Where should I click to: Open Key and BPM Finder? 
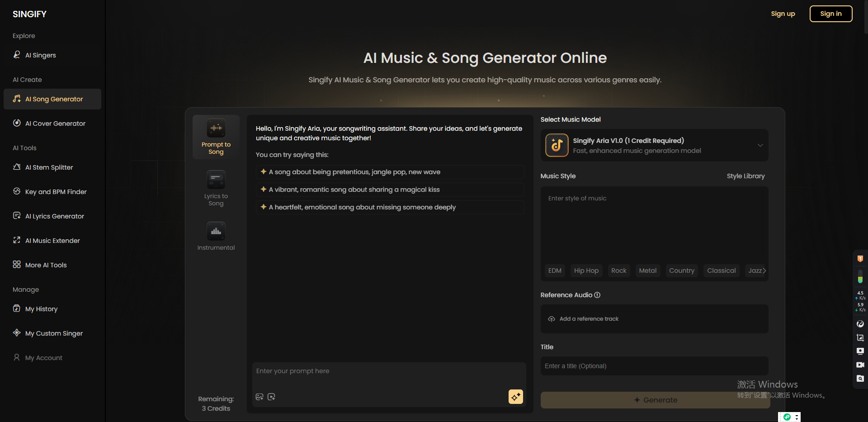(x=56, y=191)
